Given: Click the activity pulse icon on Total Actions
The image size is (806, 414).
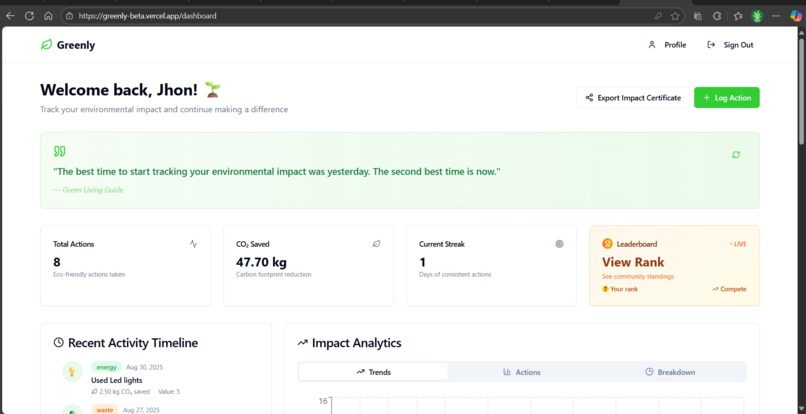Looking at the screenshot, I should pyautogui.click(x=193, y=244).
